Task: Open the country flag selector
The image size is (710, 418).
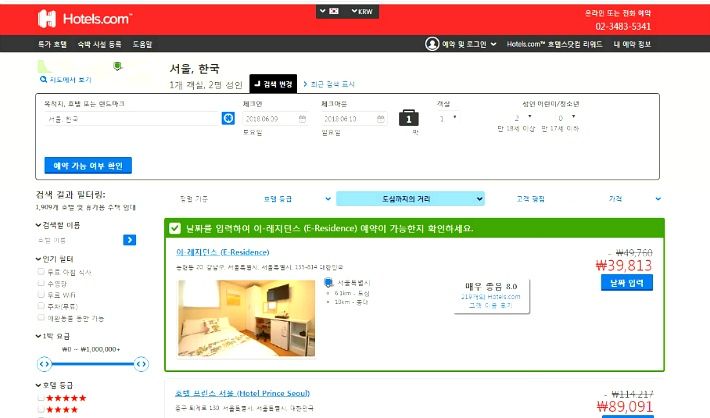Action: (x=330, y=11)
